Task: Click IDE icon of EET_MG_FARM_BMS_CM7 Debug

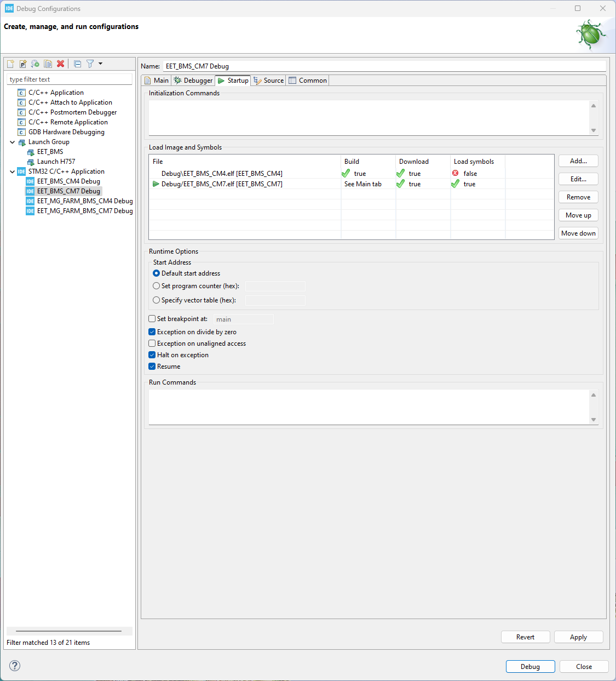Action: (x=30, y=211)
